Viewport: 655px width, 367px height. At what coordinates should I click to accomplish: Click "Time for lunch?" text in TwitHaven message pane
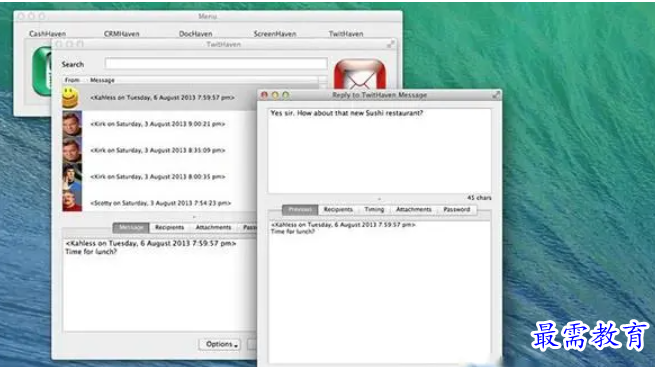point(91,252)
